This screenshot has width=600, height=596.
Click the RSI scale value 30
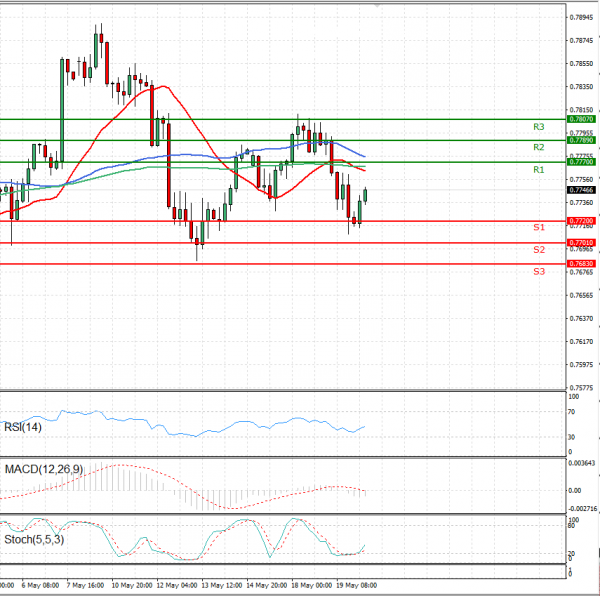571,437
